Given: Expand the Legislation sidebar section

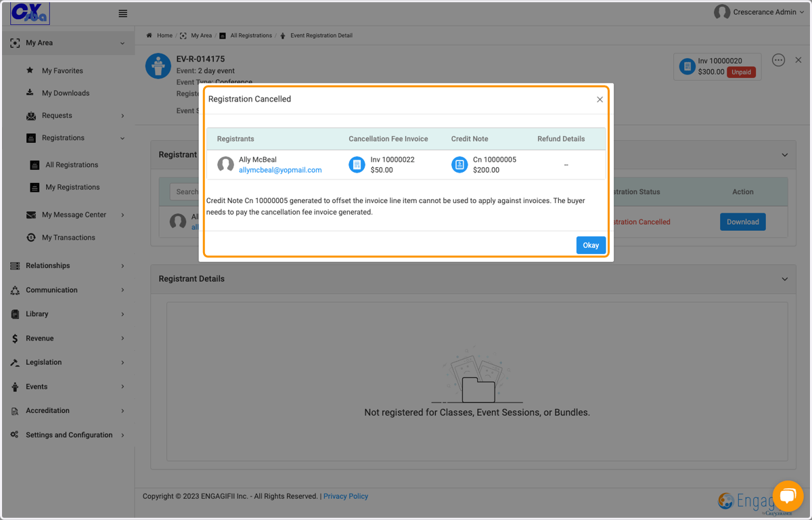Looking at the screenshot, I should (x=122, y=363).
